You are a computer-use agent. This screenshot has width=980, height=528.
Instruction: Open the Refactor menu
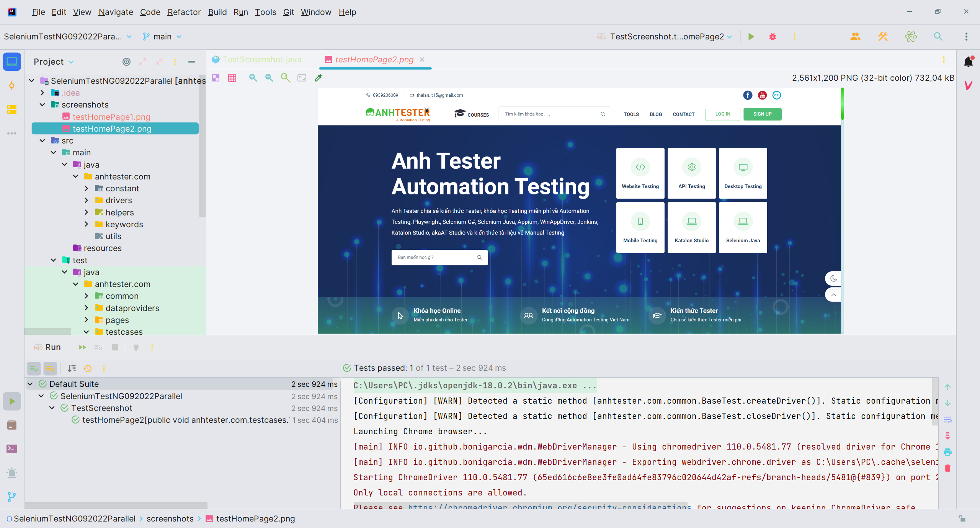(184, 12)
